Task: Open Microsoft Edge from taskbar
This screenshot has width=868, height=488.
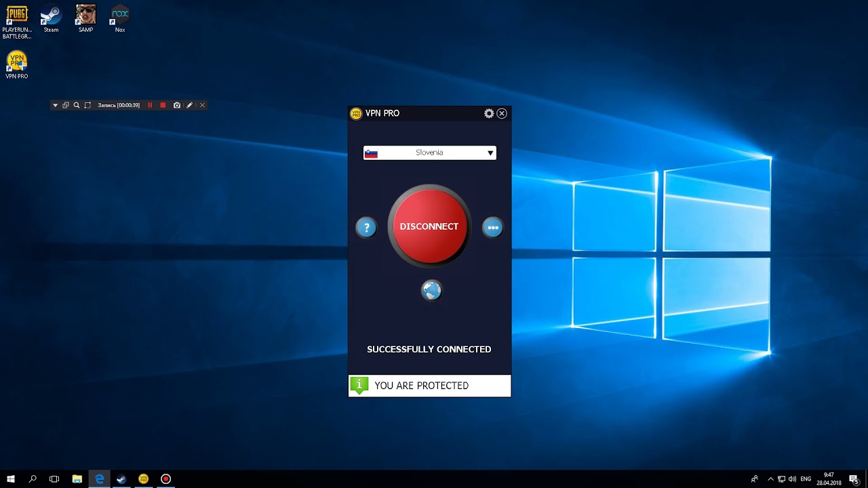Action: coord(99,479)
